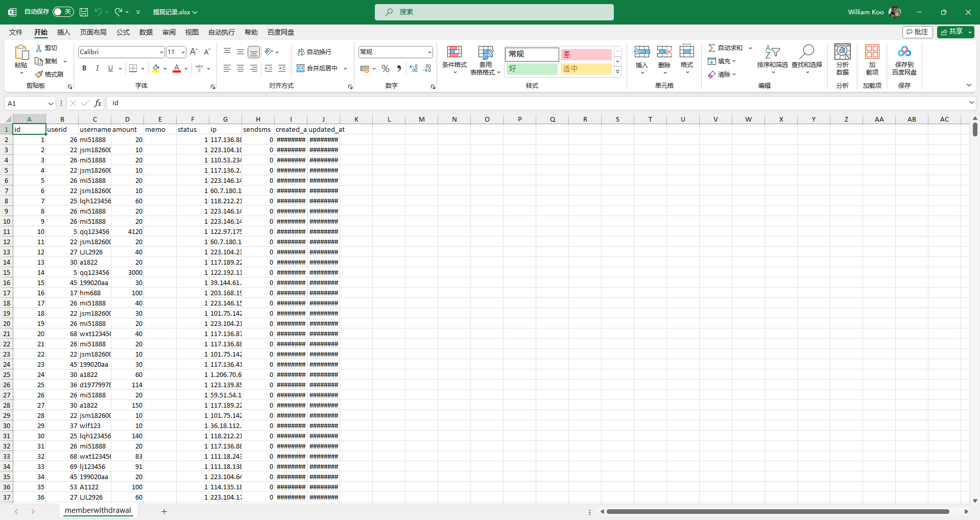Apply the green Good cell style

(x=532, y=69)
